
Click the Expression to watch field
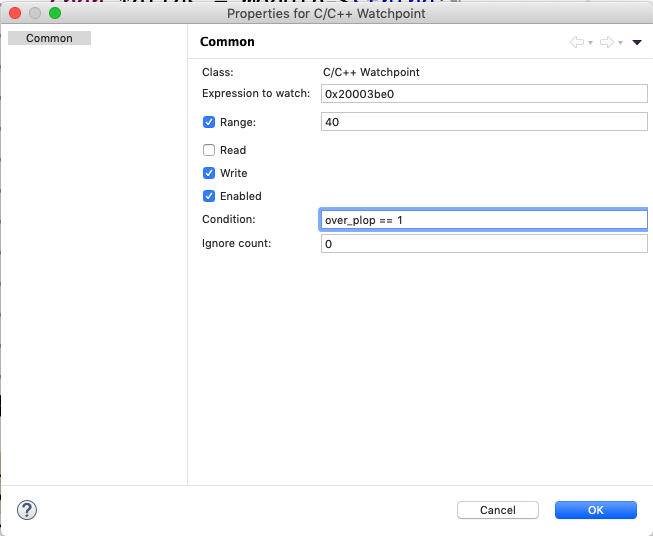(484, 93)
